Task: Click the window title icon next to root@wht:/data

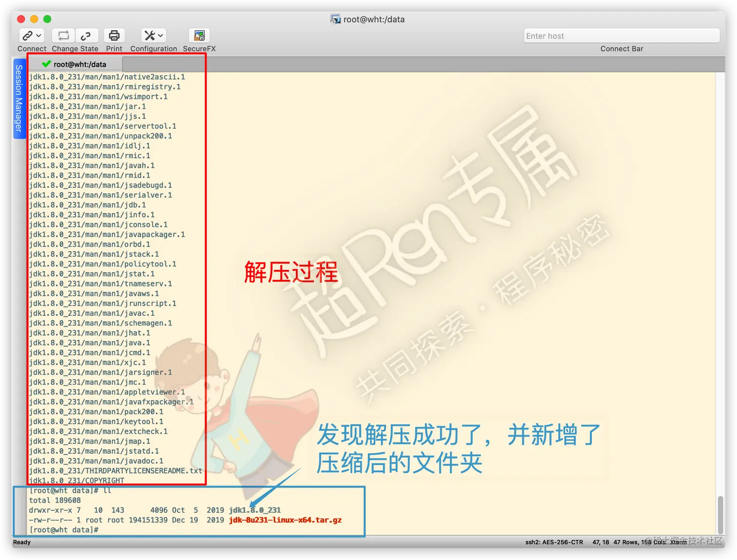Action: [x=335, y=19]
